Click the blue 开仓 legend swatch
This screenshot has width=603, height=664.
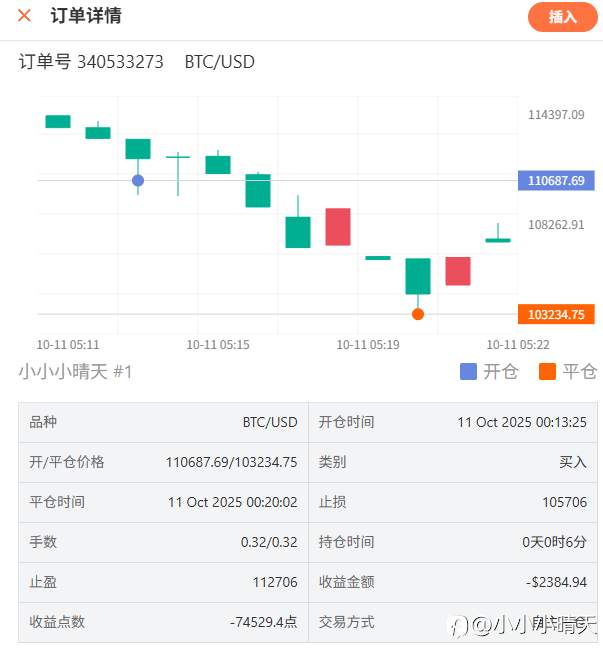tap(468, 372)
